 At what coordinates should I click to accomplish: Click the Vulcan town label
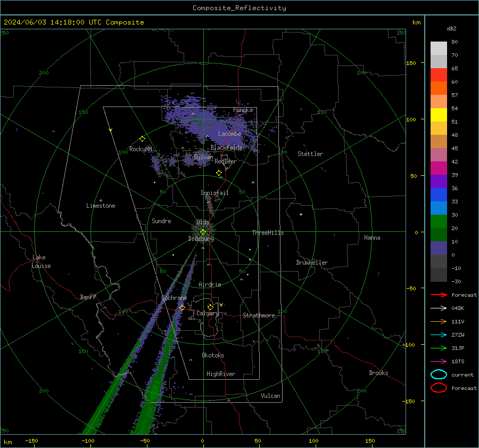coord(270,396)
